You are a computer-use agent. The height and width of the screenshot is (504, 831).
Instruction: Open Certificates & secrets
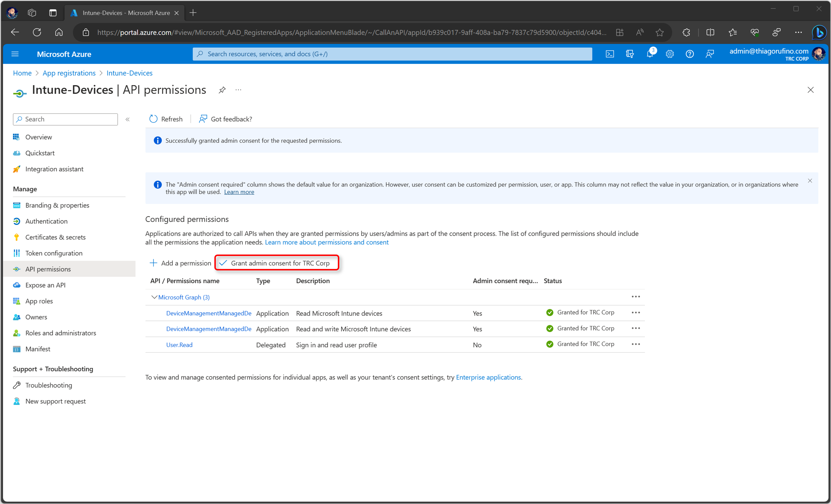pos(55,237)
